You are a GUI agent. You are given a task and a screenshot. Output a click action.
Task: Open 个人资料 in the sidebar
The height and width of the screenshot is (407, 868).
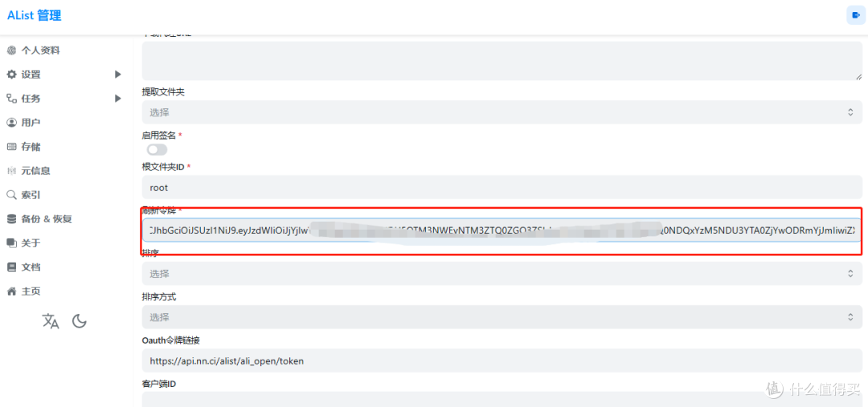pos(40,51)
